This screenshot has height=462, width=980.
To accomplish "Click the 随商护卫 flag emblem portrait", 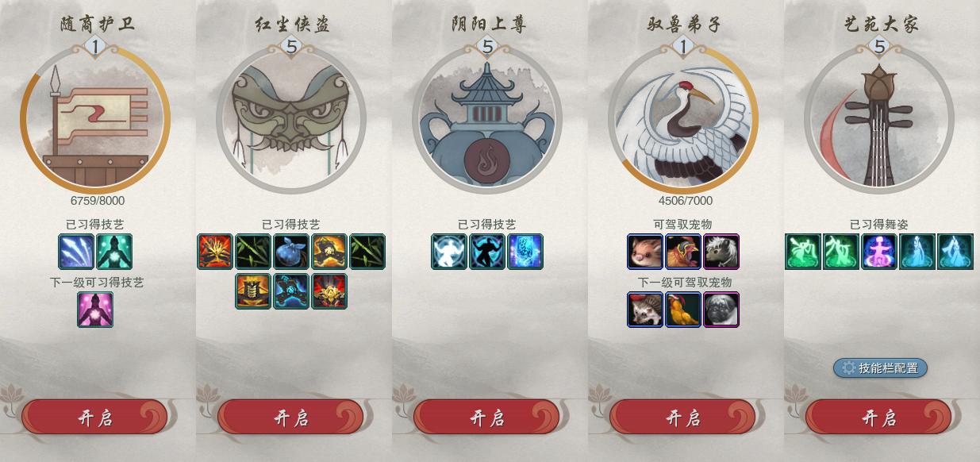I will tap(95, 119).
